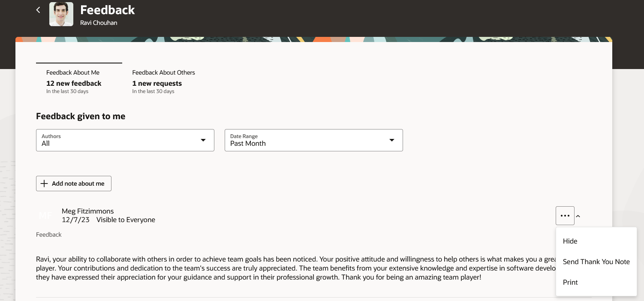The image size is (644, 301).
Task: Click the plus icon to add a note
Action: [x=44, y=184]
